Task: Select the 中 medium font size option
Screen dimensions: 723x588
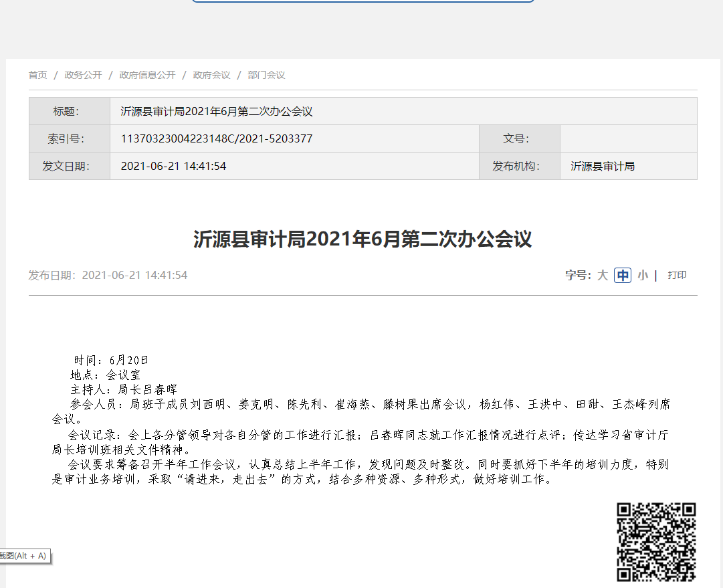Action: click(623, 275)
